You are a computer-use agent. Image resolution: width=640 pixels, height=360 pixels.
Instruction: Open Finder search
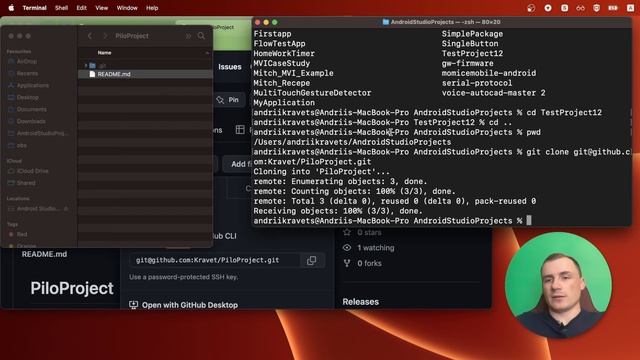point(201,36)
